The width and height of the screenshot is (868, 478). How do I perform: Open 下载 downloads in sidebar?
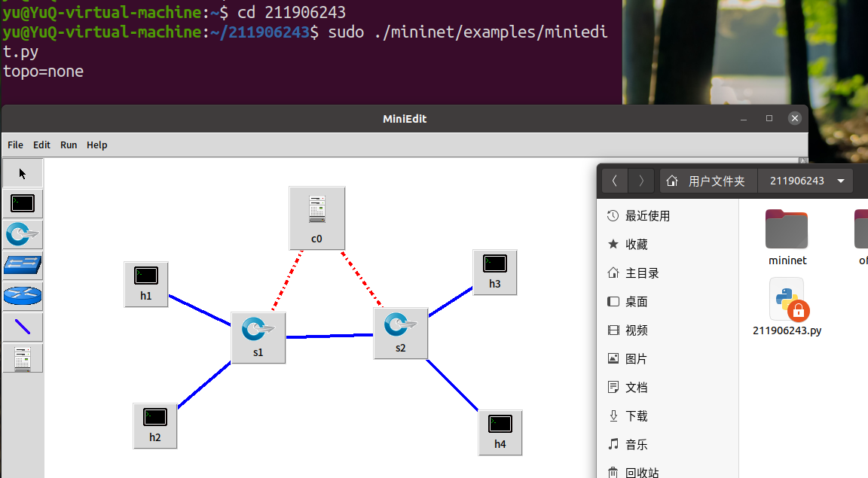(x=667, y=416)
